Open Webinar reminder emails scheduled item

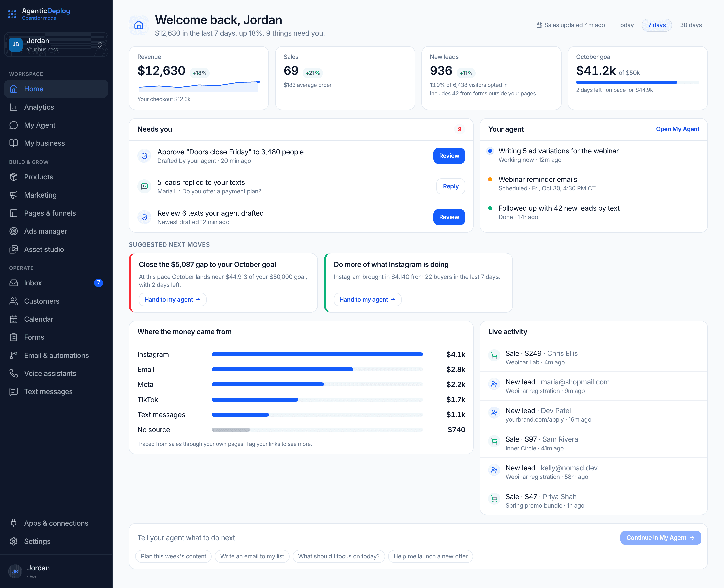594,184
